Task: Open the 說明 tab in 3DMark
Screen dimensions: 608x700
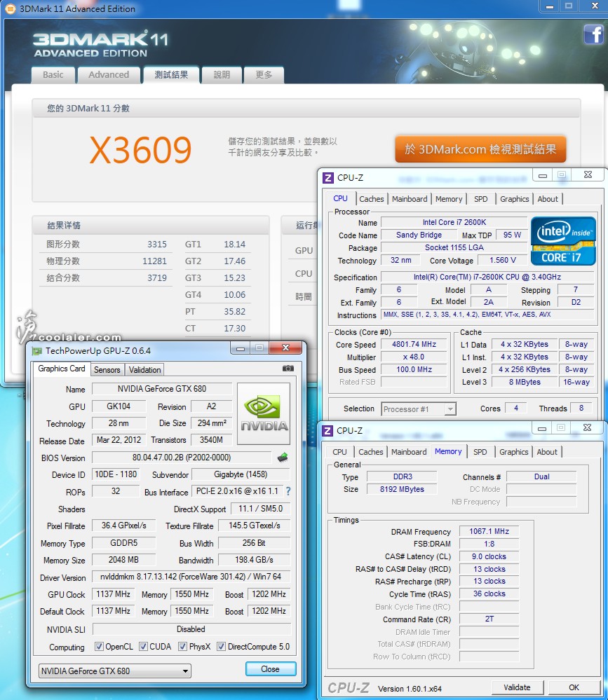Action: [x=222, y=75]
